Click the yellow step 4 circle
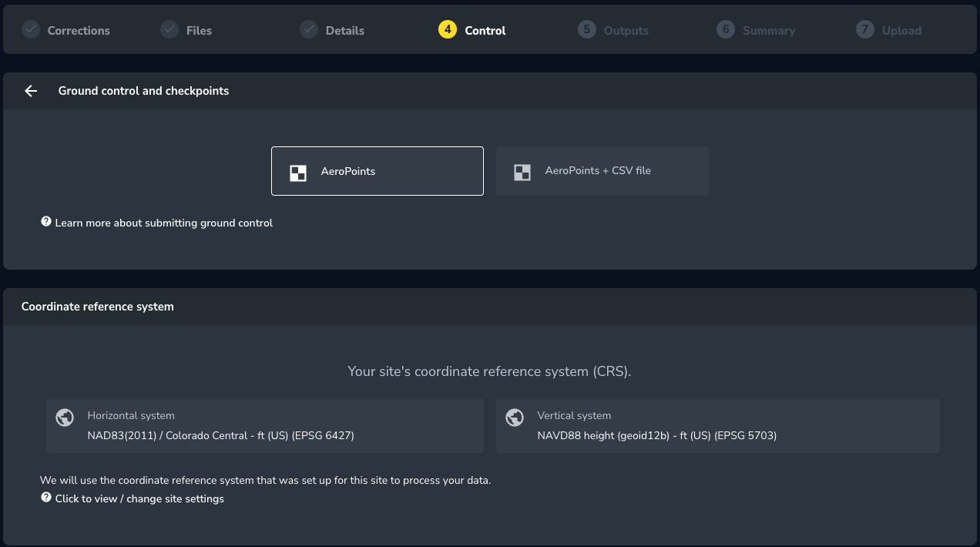Screen dimensions: 980x547 click(448, 29)
